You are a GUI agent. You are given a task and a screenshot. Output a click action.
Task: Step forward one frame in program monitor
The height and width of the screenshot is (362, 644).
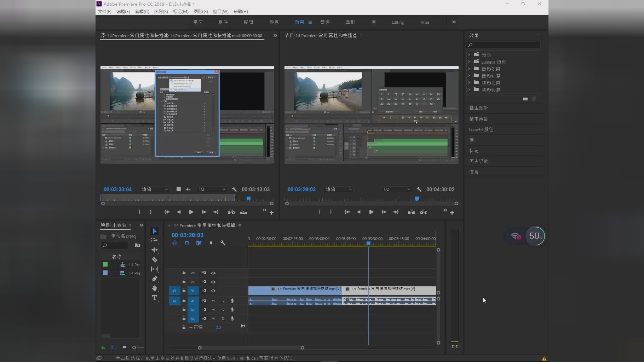[384, 212]
